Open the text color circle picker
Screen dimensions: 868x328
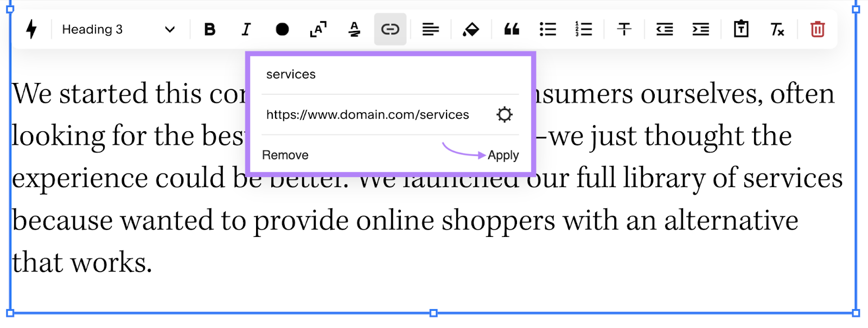(282, 29)
